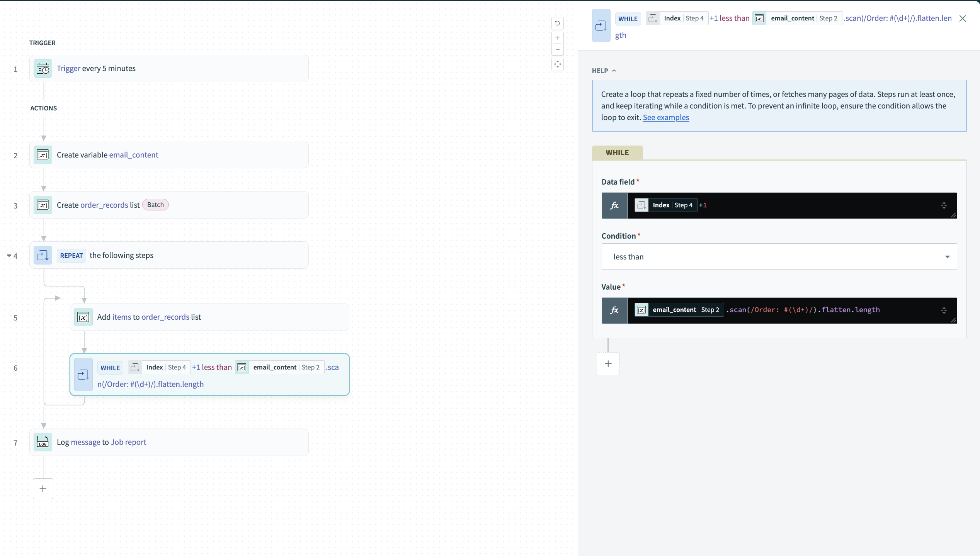Image resolution: width=980 pixels, height=556 pixels.
Task: Click the Trigger schedule icon on step 1
Action: point(43,68)
